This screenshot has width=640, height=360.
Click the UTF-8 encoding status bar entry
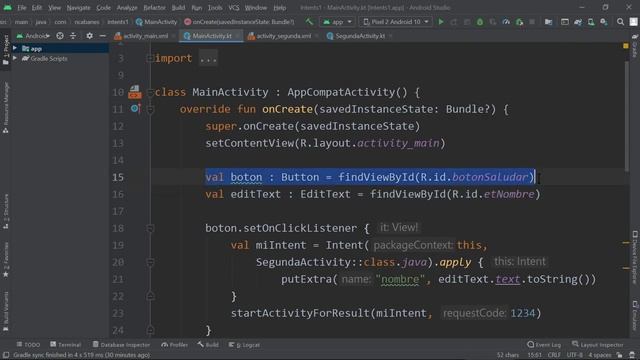tap(574, 355)
